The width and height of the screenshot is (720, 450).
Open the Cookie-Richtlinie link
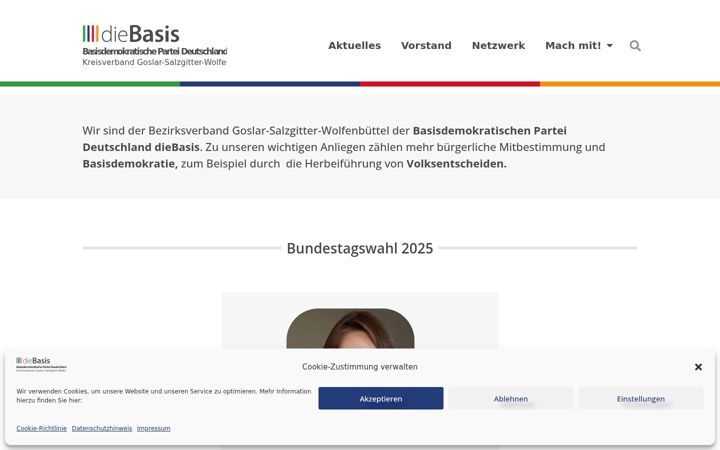[x=41, y=428]
